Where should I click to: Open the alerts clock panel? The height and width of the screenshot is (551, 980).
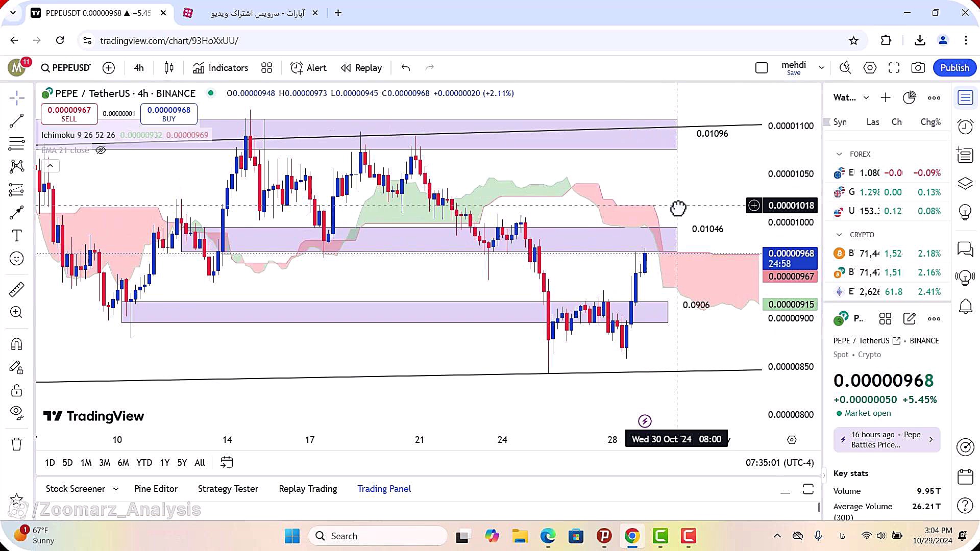point(965,126)
